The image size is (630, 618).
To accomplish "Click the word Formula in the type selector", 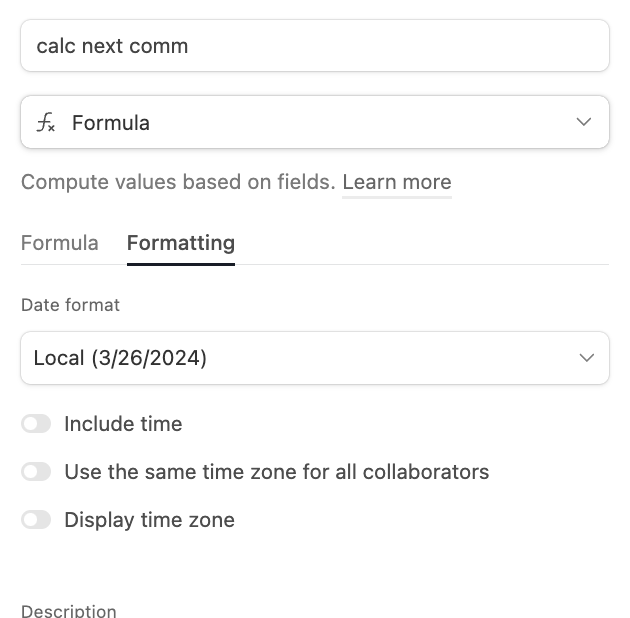I will point(111,123).
